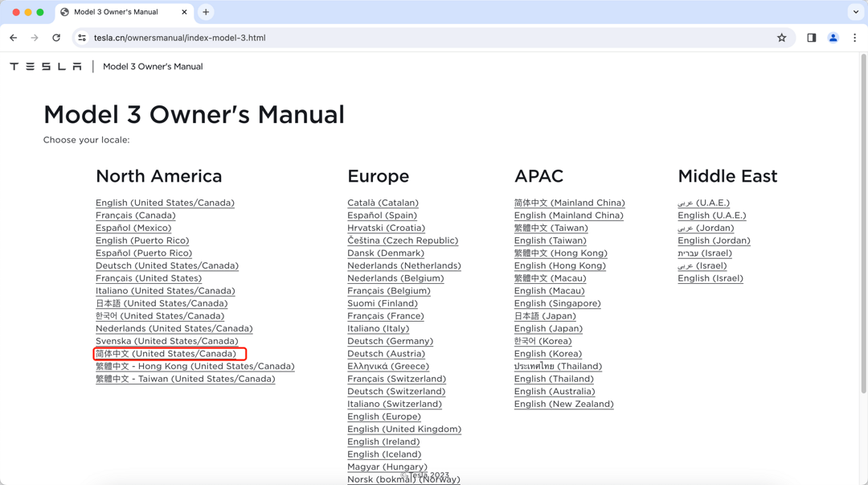Select 繁體中文 - Taiwan (United States/Canada)
Screen dimensions: 868x485
coord(186,379)
